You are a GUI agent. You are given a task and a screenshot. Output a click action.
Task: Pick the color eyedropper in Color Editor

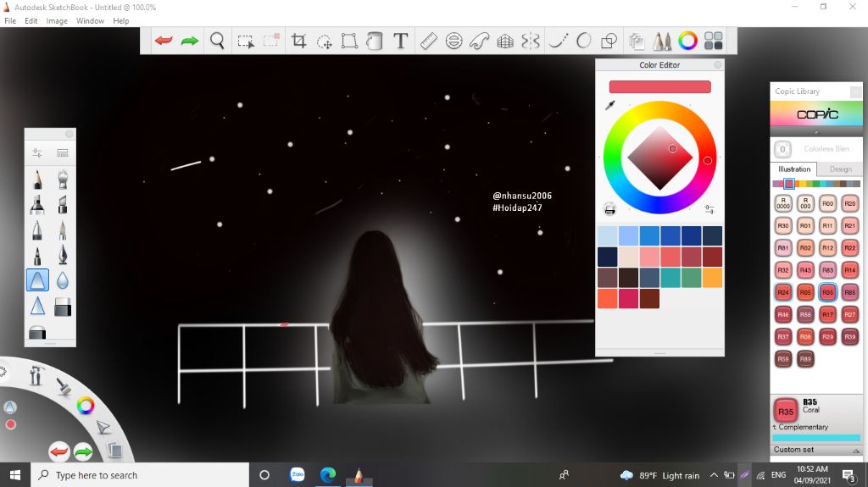pyautogui.click(x=609, y=105)
